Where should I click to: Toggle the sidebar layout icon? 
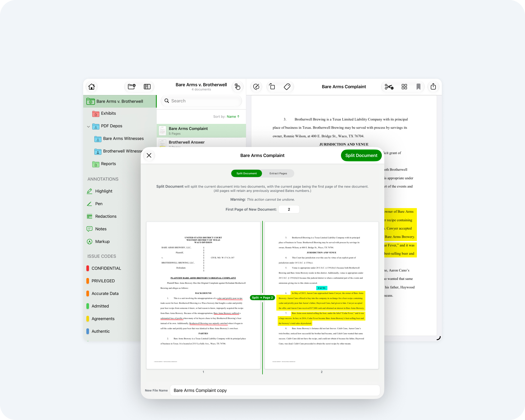pyautogui.click(x=147, y=87)
